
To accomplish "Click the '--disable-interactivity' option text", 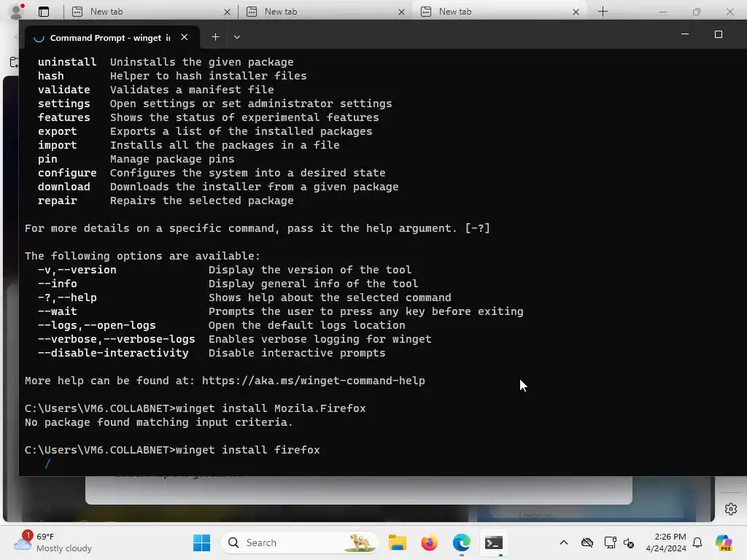I will pyautogui.click(x=113, y=353).
